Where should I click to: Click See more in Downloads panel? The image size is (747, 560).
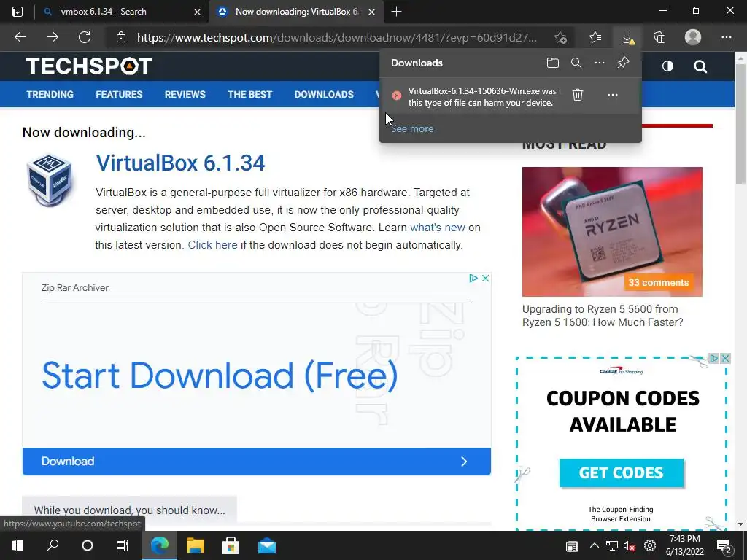pos(412,128)
